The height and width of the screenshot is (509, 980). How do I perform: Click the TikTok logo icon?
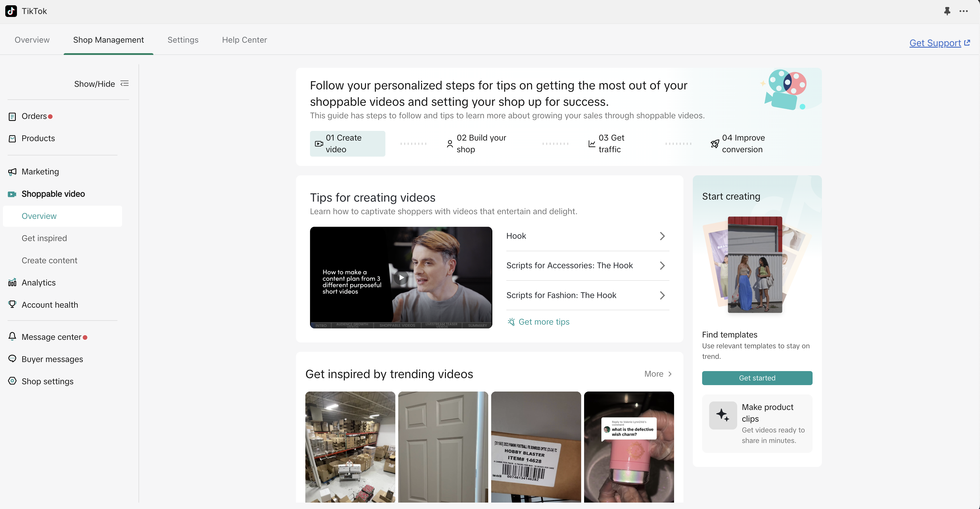tap(11, 11)
